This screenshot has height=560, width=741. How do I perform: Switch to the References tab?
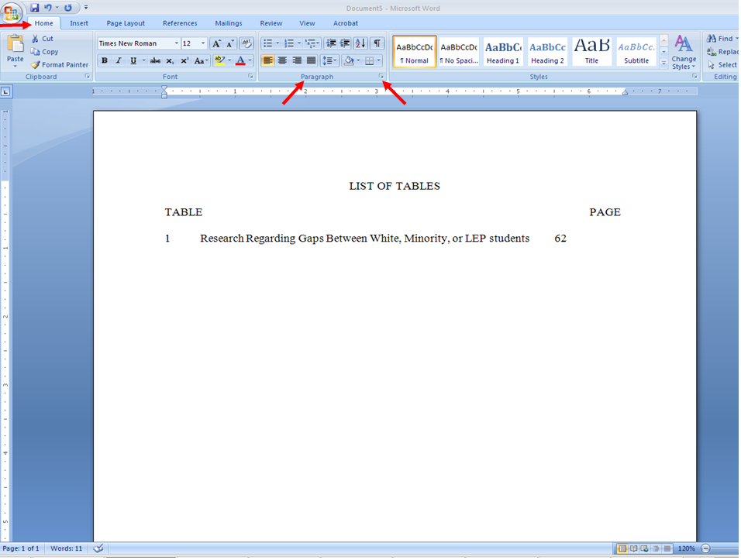coord(180,22)
